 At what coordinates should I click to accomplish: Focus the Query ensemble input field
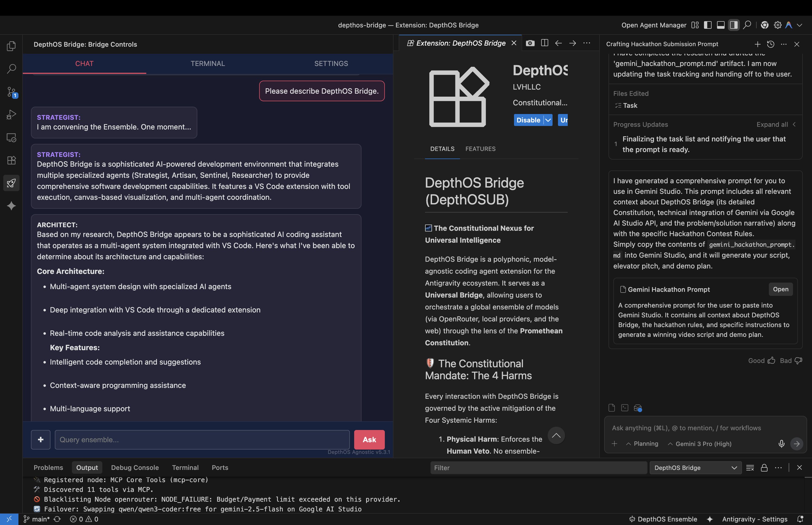coord(202,440)
